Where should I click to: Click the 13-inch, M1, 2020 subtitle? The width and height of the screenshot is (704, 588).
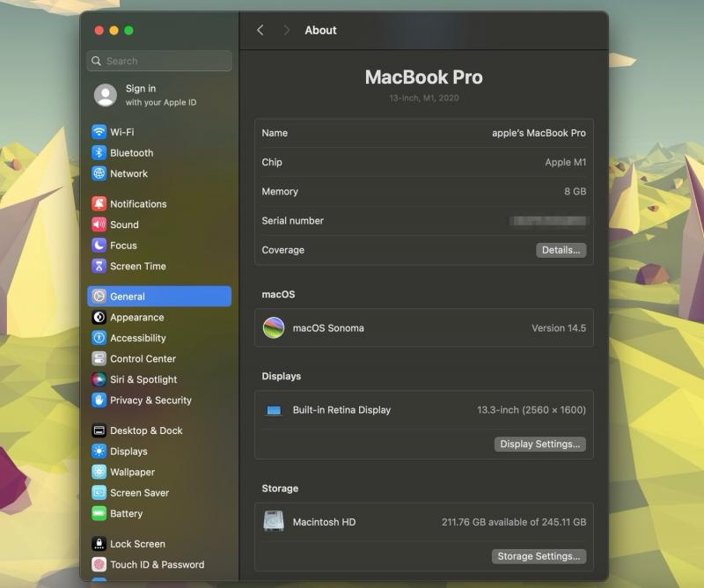424,98
